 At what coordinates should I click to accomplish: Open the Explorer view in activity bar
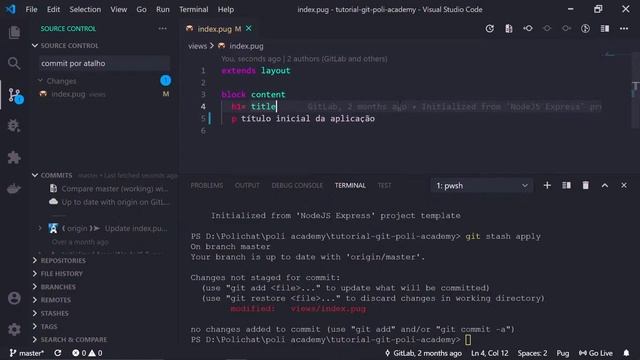[x=14, y=32]
